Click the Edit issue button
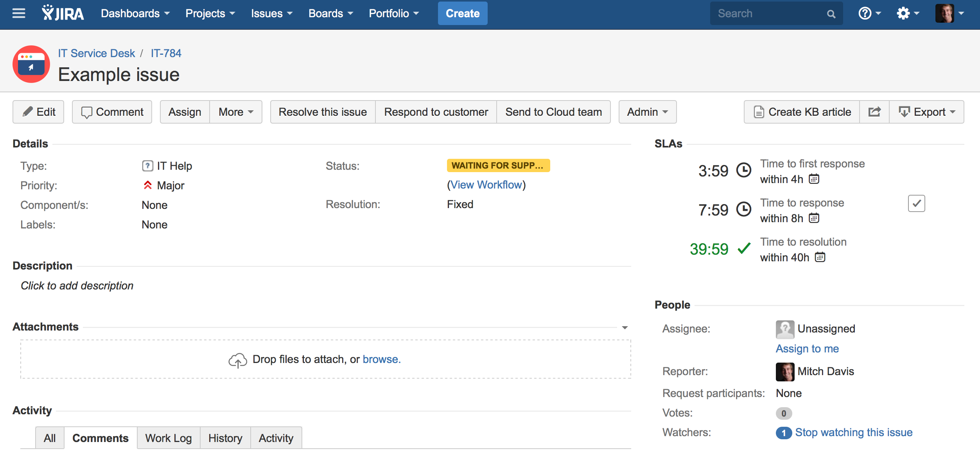Viewport: 980px width, 460px height. [38, 112]
